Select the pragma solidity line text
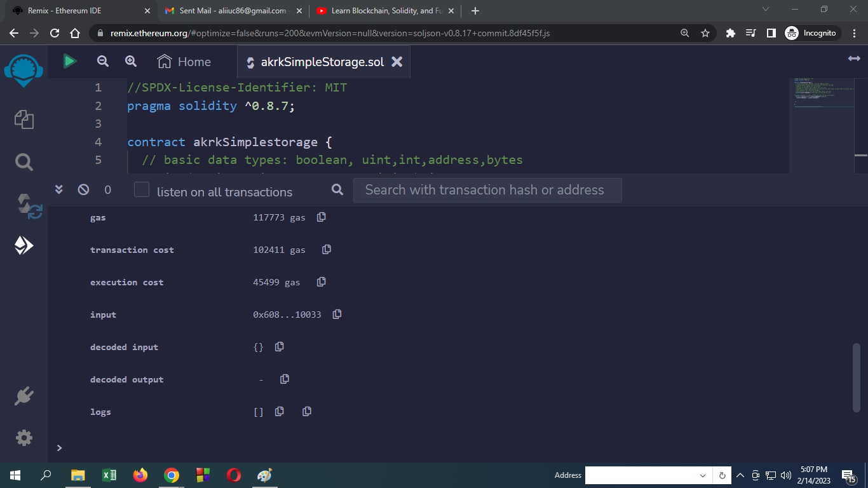The width and height of the screenshot is (868, 488). pos(211,105)
